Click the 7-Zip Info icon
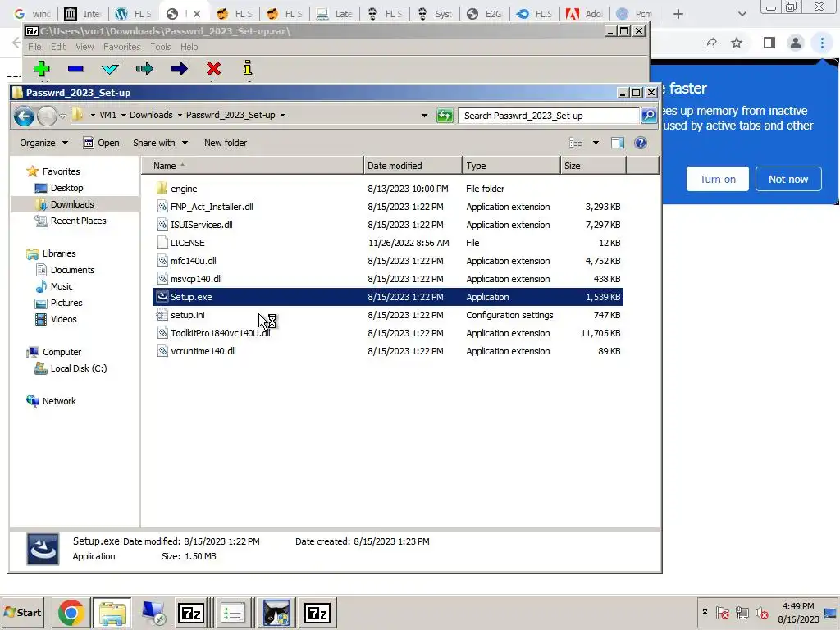 [x=247, y=68]
